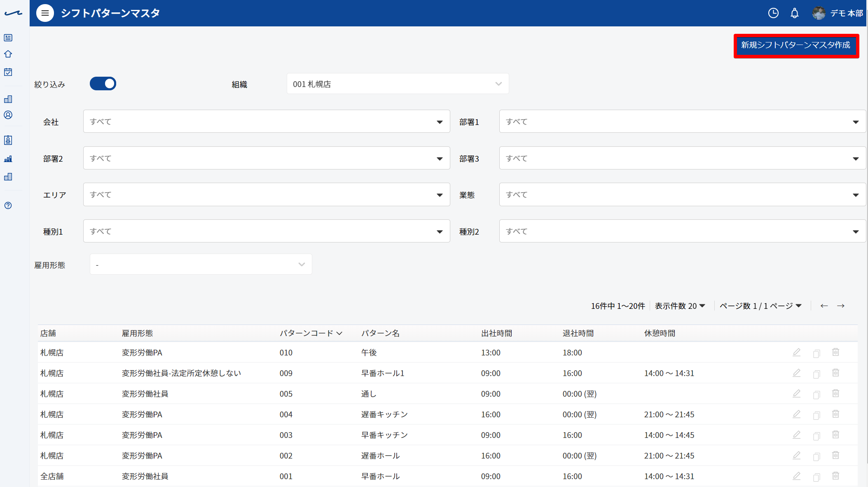Delete pattern 001 早番ホール row
This screenshot has width=868, height=487.
pos(835,476)
